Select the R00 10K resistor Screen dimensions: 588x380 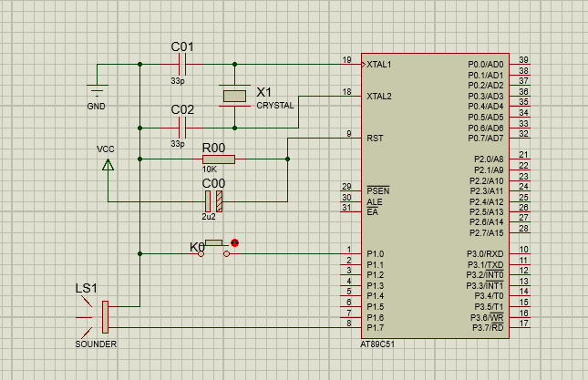coord(218,159)
